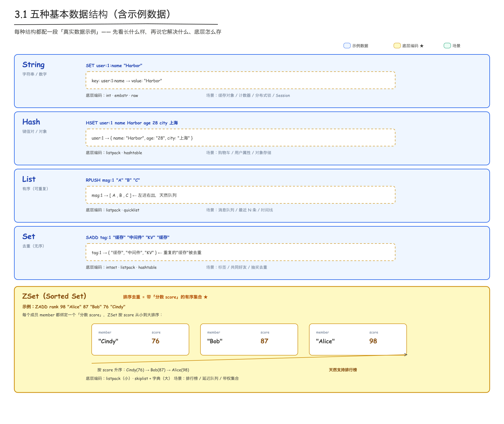504x424 pixels.
Task: Select the ZADD rank example line
Action: (x=74, y=307)
